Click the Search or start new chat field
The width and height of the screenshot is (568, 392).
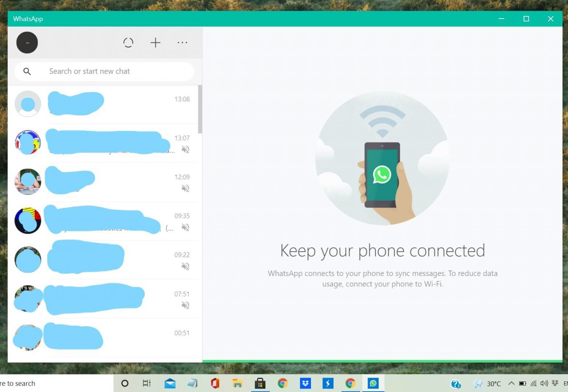[104, 71]
